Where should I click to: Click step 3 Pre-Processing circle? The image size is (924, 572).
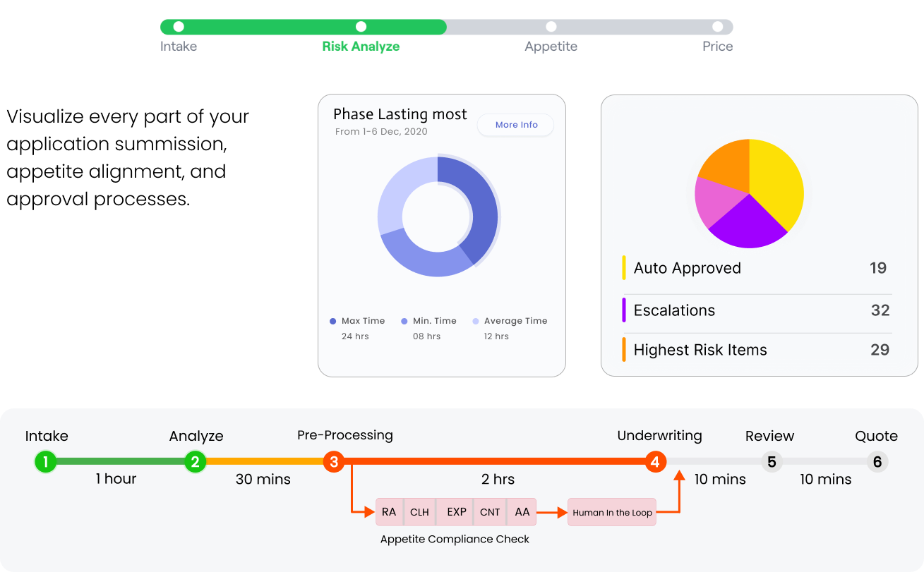click(x=334, y=462)
